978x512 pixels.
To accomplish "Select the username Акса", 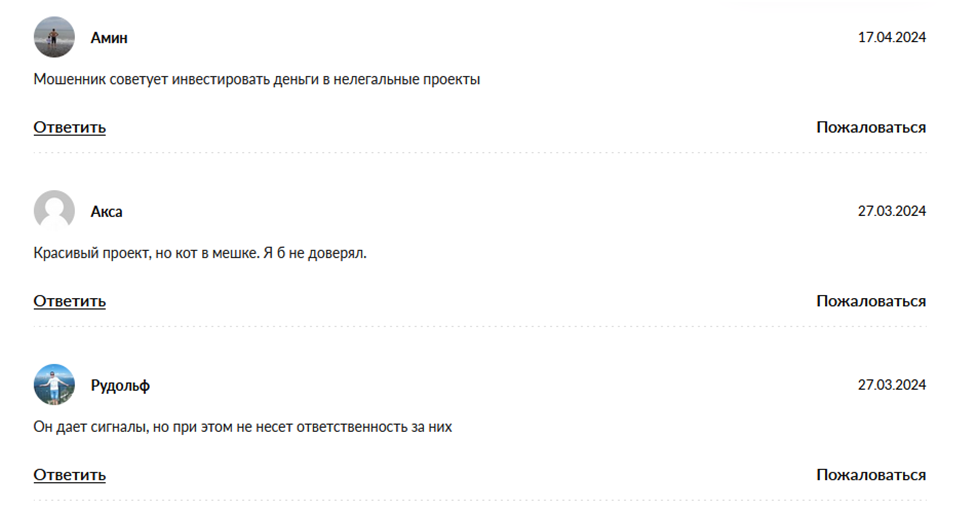I will pos(107,212).
